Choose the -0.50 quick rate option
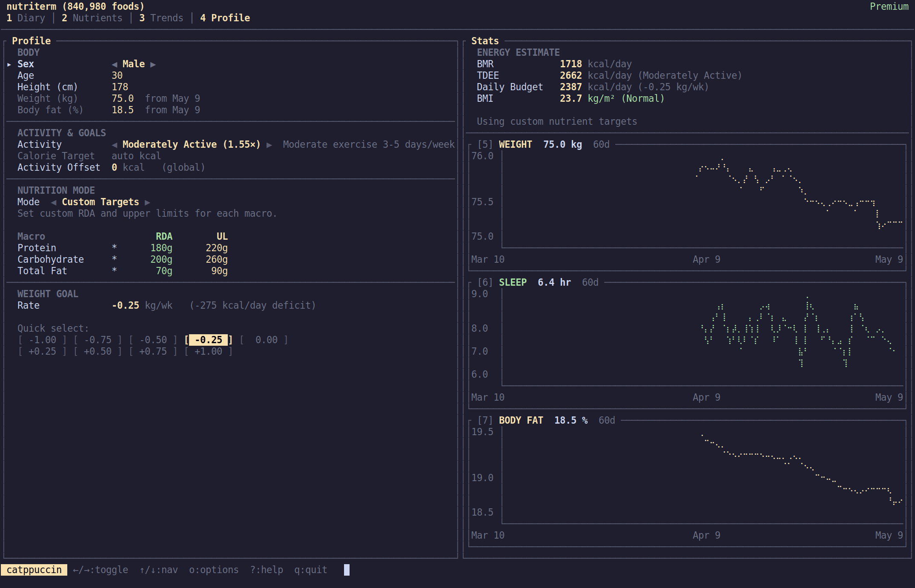915x588 pixels. click(153, 340)
